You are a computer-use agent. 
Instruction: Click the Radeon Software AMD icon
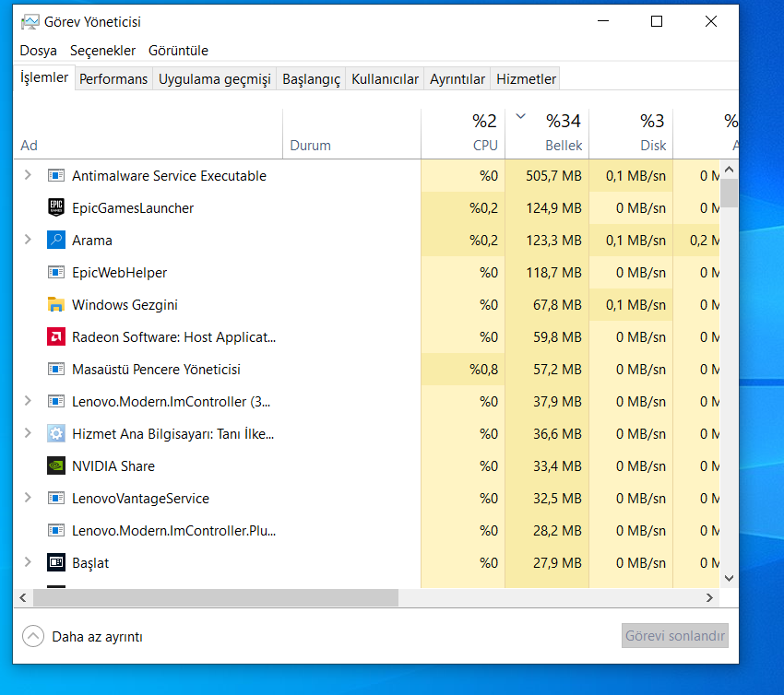pos(56,336)
